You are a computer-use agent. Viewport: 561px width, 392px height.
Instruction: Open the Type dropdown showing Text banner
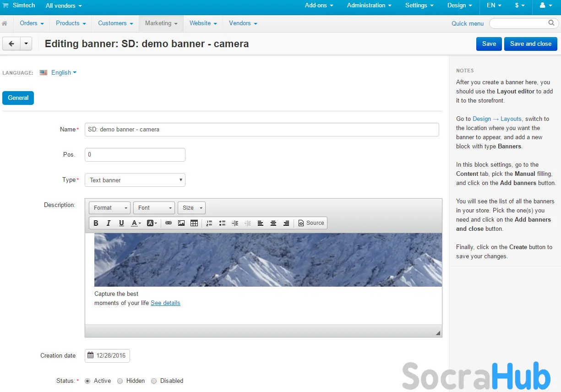[135, 180]
